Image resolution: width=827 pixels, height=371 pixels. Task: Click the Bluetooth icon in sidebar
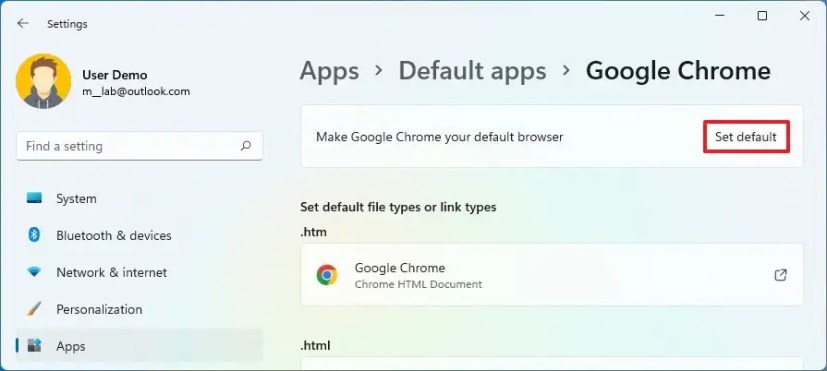point(34,235)
